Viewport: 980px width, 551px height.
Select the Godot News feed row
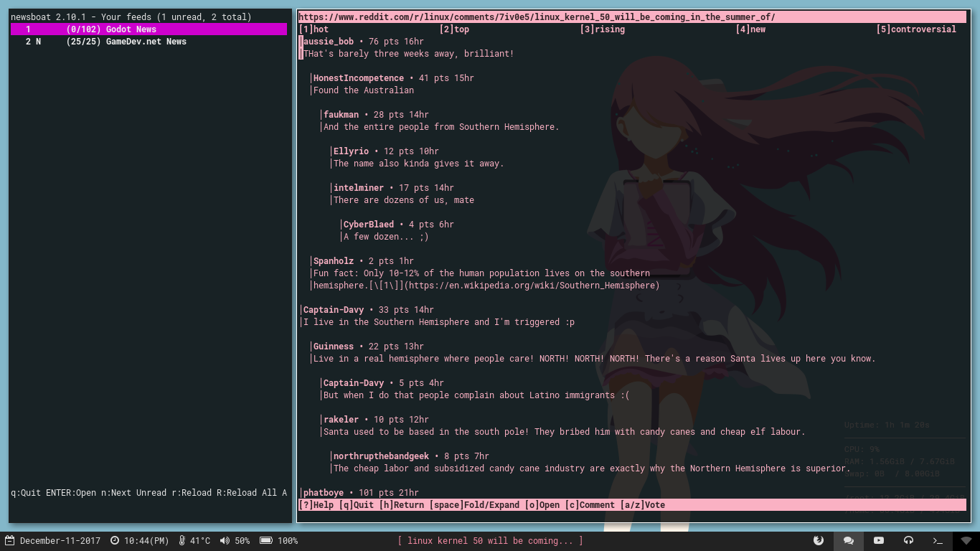(149, 29)
